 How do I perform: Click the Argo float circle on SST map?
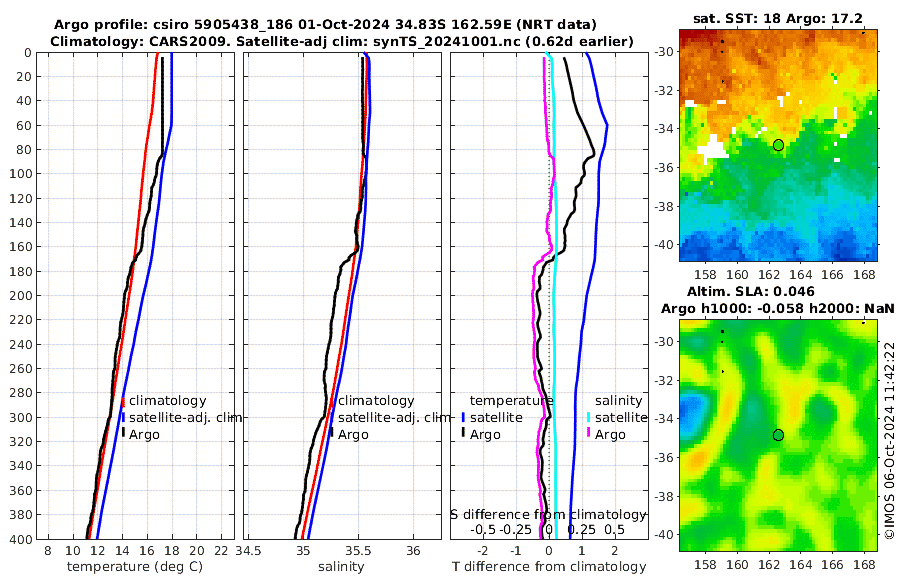778,145
